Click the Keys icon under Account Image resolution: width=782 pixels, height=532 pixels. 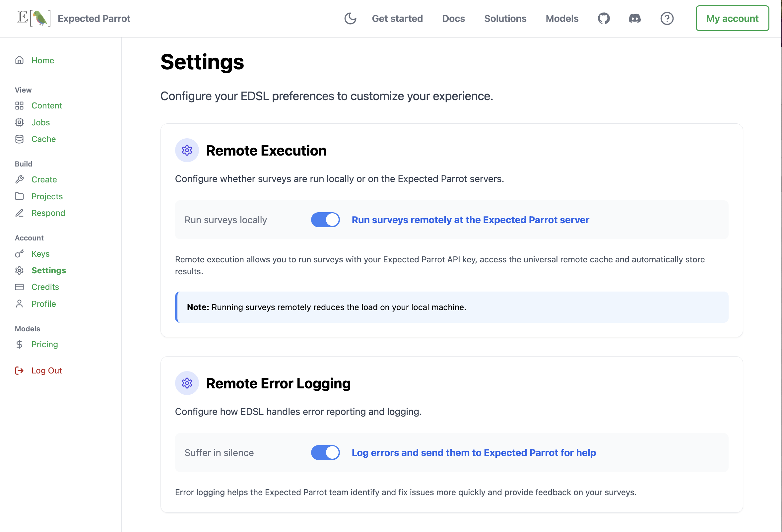click(x=20, y=254)
